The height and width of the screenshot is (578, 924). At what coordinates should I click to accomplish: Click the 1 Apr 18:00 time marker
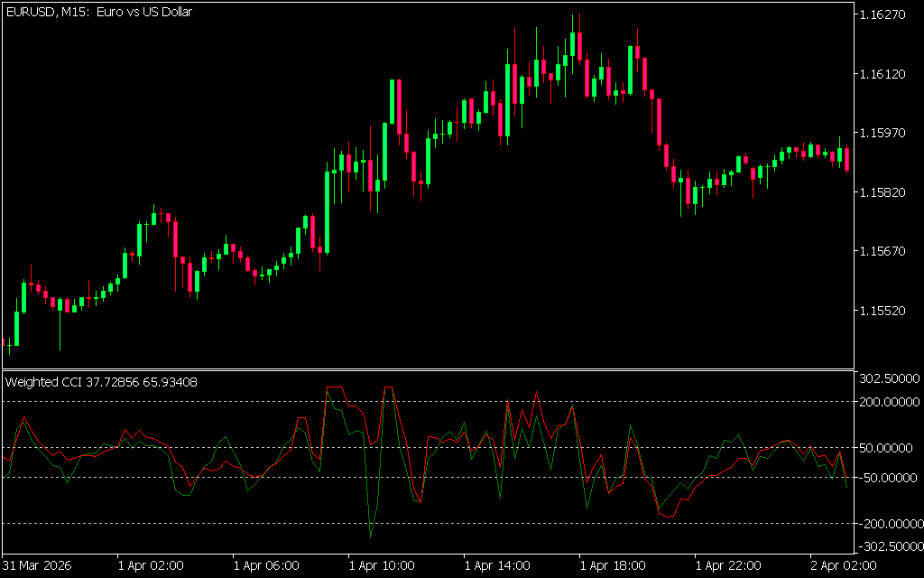tap(613, 565)
